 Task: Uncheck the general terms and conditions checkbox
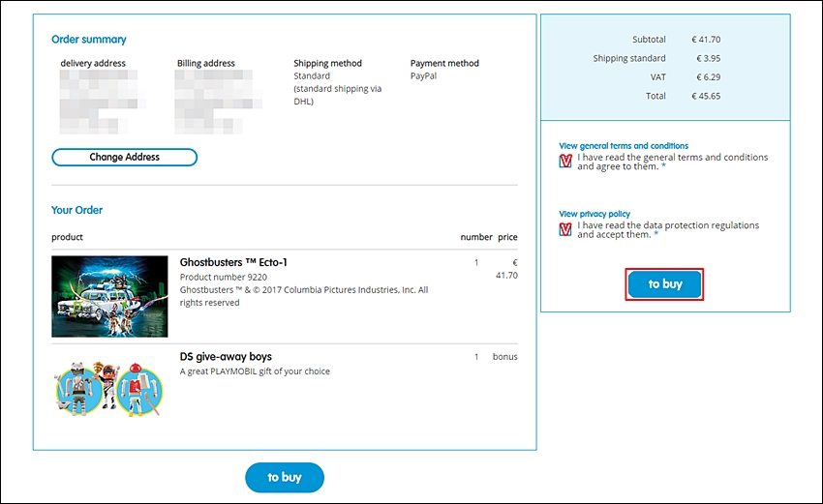[x=565, y=161]
